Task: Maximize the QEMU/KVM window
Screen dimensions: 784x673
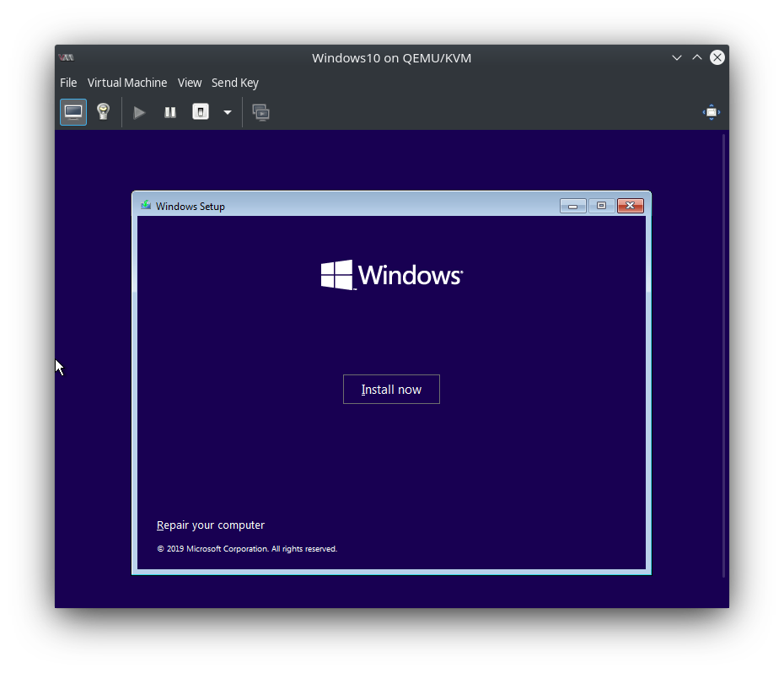Action: click(697, 57)
